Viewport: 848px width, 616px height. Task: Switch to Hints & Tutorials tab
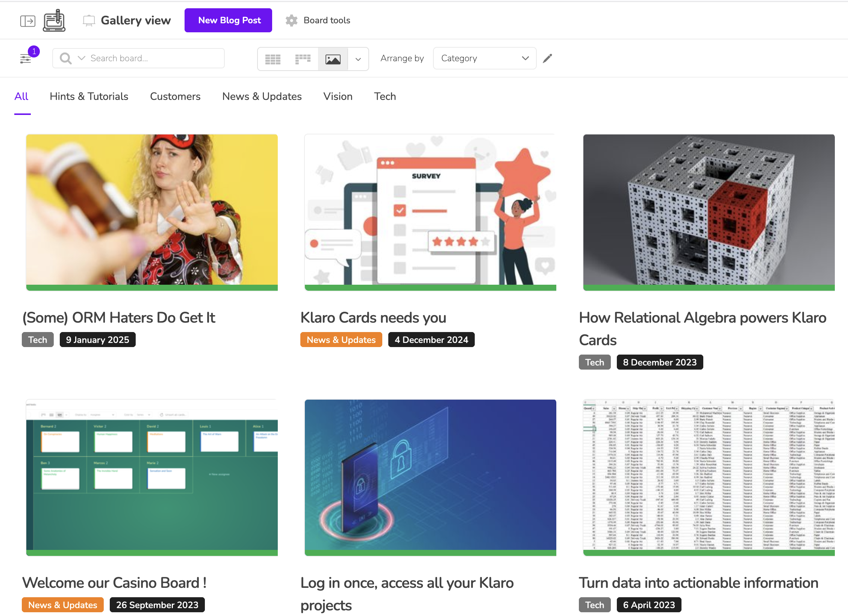(89, 97)
